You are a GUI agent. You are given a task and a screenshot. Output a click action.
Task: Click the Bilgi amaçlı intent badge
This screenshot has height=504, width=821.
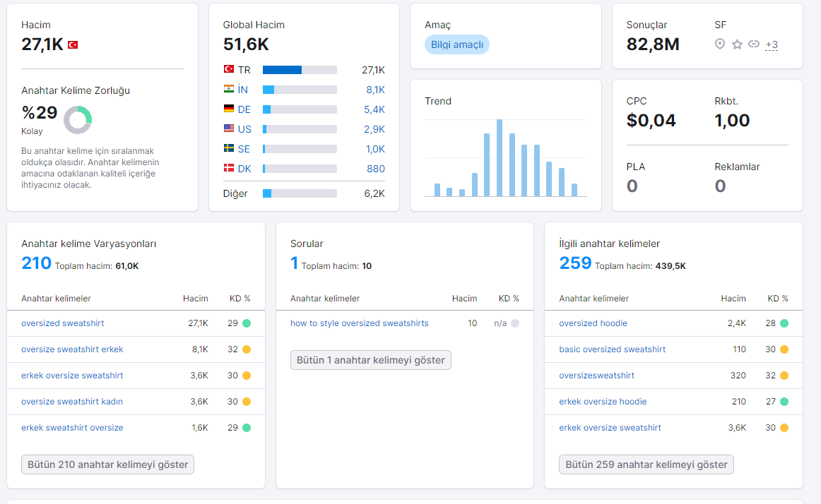point(456,44)
